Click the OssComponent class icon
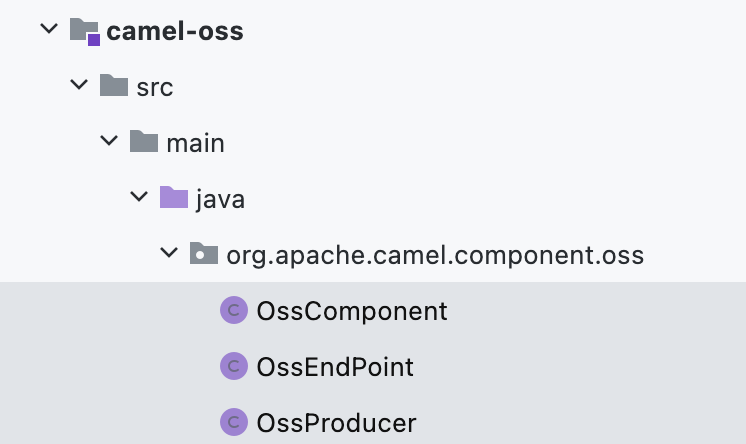The width and height of the screenshot is (746, 444). click(x=234, y=310)
